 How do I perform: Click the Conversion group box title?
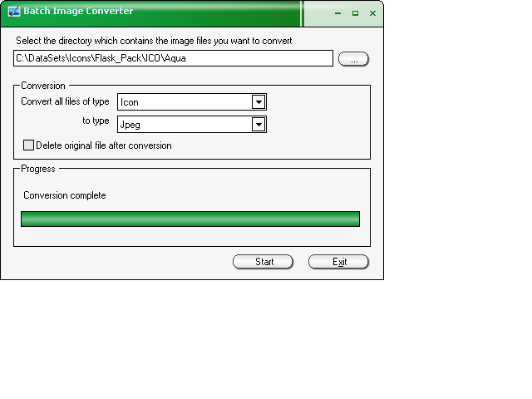coord(43,86)
